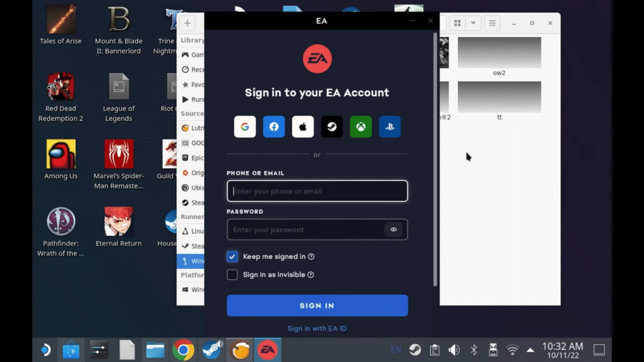Open Lutris hamburger menu
The height and width of the screenshot is (362, 644).
pos(492,23)
